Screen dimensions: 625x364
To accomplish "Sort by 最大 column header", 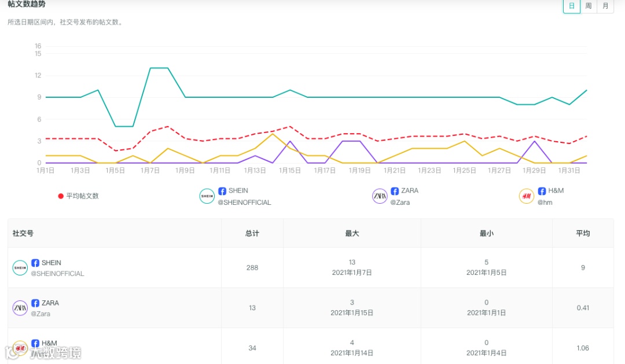I will coord(352,234).
